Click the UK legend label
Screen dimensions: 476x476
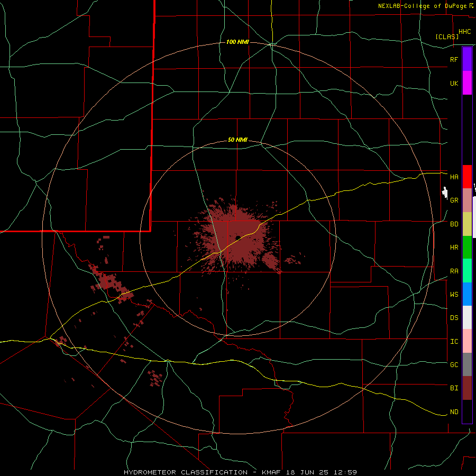click(454, 83)
